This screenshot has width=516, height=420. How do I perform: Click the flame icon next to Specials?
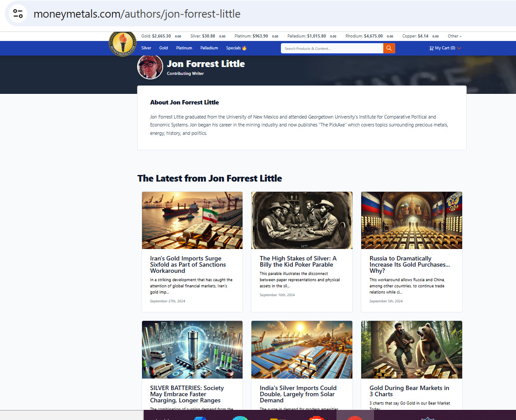pyautogui.click(x=244, y=48)
